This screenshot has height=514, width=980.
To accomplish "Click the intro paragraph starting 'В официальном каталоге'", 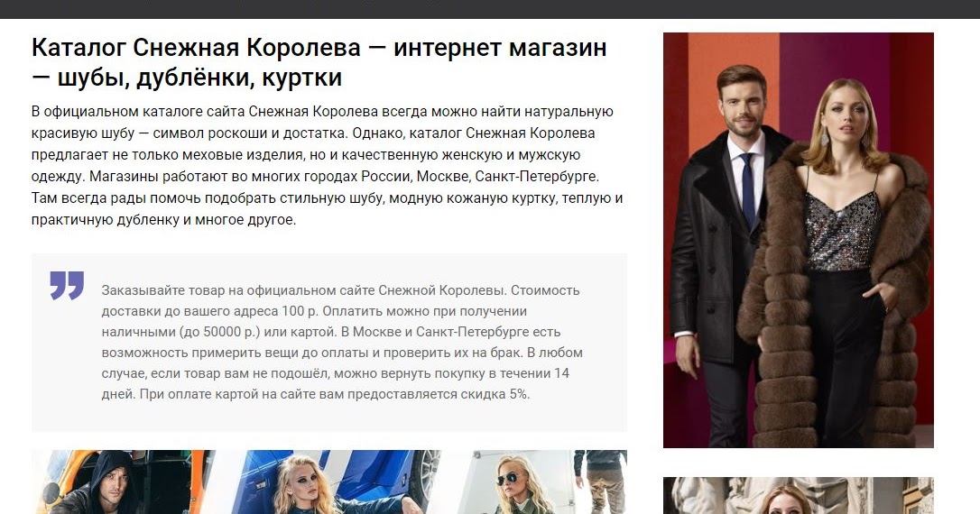I will 327,166.
